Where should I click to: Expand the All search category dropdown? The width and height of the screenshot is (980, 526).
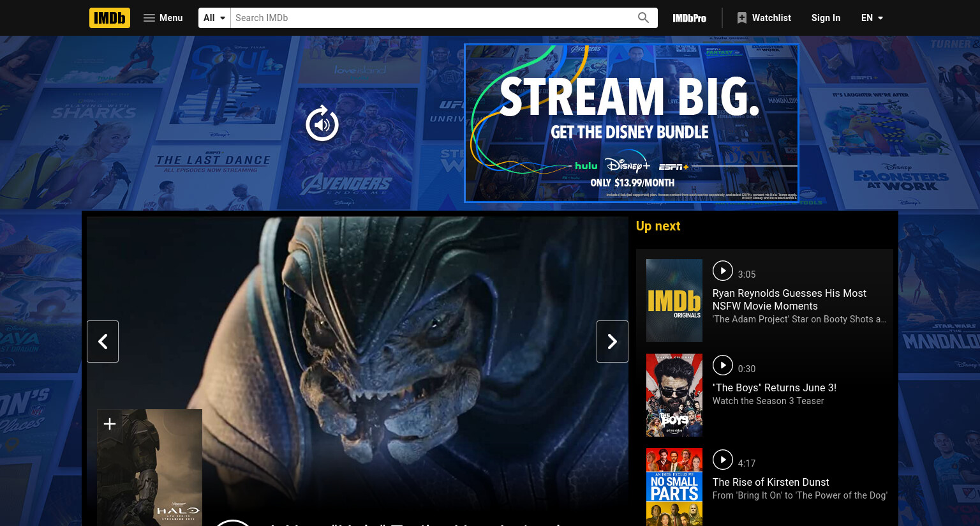214,18
